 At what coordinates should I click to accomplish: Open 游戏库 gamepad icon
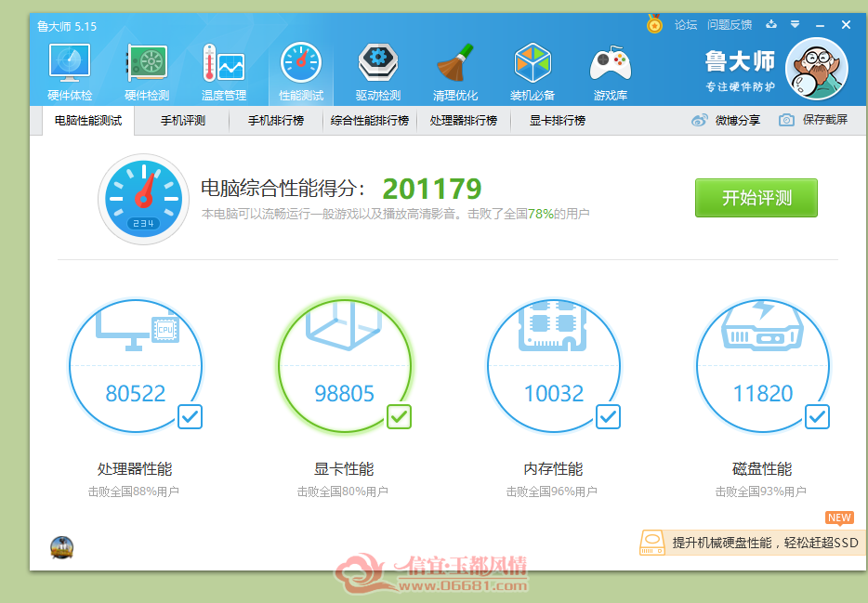pyautogui.click(x=610, y=62)
